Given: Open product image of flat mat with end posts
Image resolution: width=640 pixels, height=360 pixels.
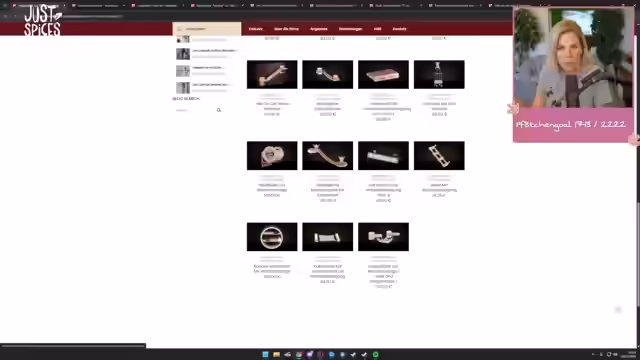Looking at the screenshot, I should [x=328, y=237].
